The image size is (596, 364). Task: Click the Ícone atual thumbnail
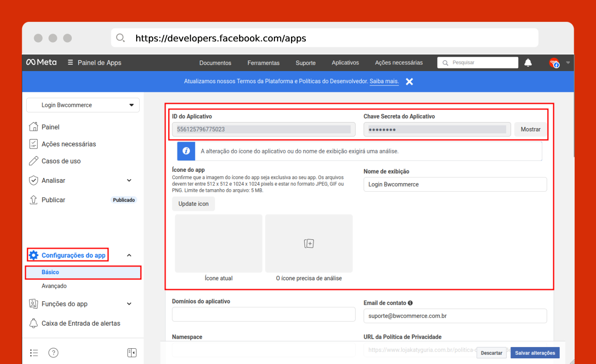point(219,243)
